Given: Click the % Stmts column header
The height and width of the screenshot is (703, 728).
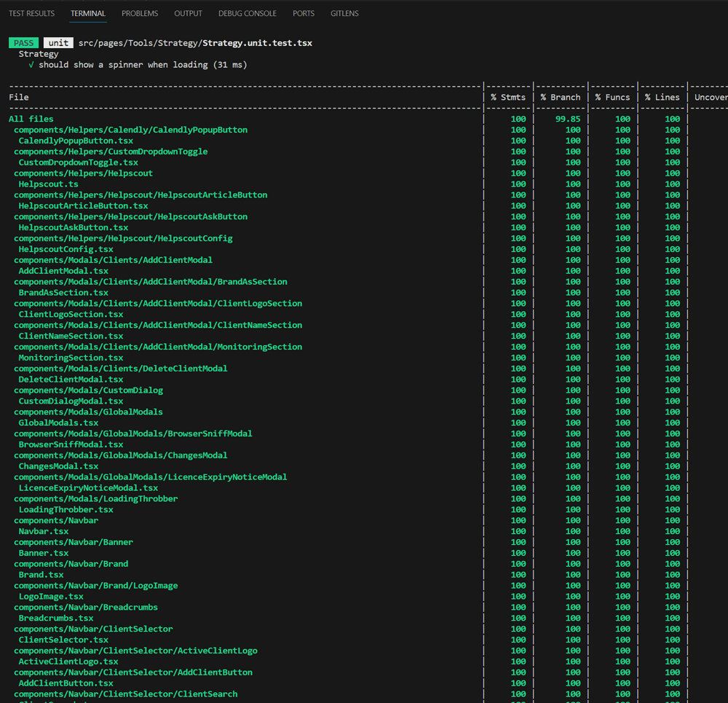Looking at the screenshot, I should pyautogui.click(x=508, y=97).
